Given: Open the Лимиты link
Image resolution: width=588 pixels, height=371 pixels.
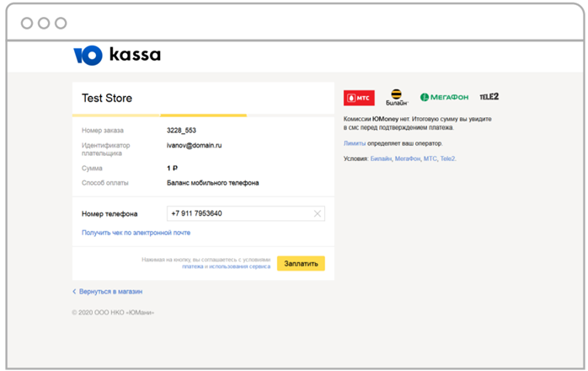Looking at the screenshot, I should pos(355,143).
